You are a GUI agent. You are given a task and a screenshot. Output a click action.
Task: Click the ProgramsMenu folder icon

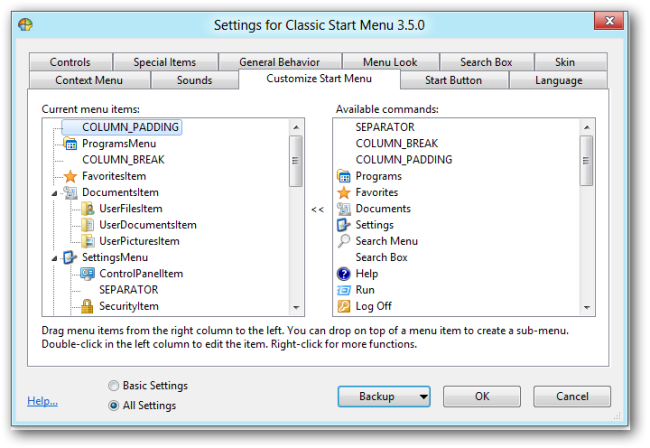pos(70,144)
